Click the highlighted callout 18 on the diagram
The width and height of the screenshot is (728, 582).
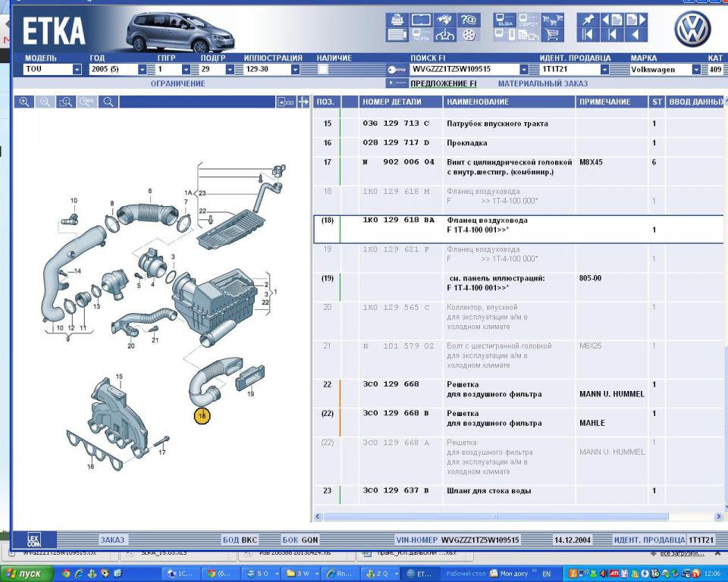click(x=202, y=415)
